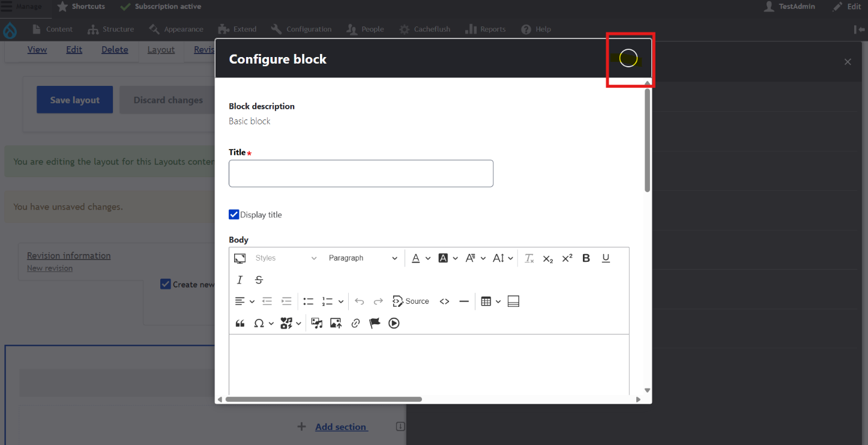Click the bulleted list icon
868x445 pixels.
click(x=309, y=301)
